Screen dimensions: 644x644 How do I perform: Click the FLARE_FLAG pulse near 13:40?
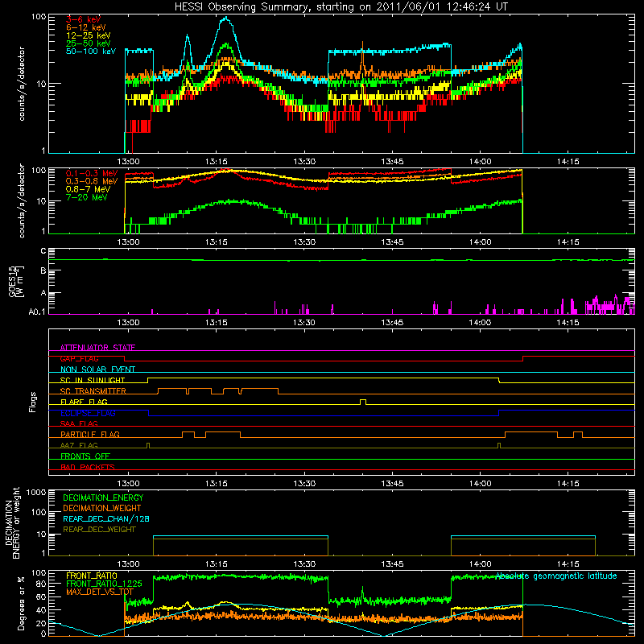coord(363,401)
